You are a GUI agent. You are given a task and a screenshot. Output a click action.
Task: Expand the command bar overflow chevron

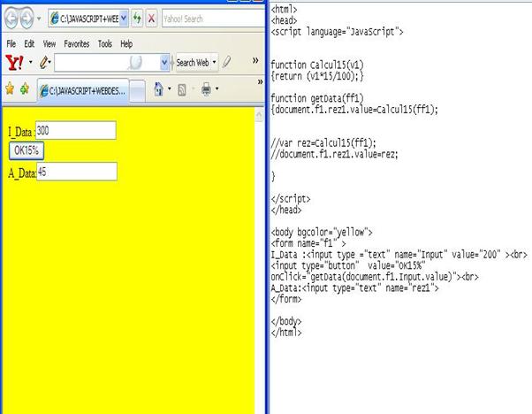coord(260,82)
